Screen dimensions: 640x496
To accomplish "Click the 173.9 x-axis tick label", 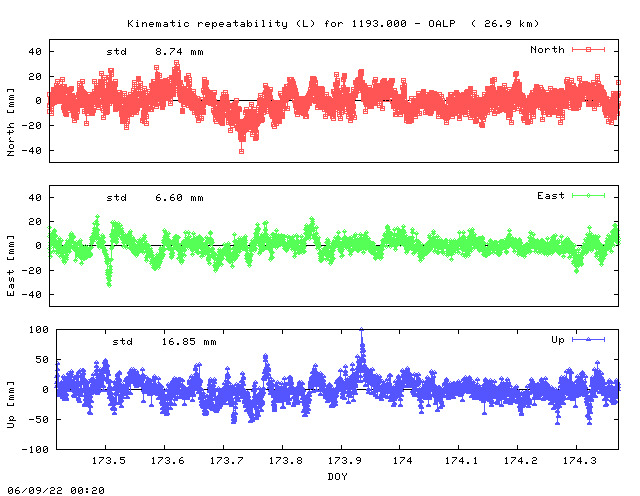I will 344,461.
